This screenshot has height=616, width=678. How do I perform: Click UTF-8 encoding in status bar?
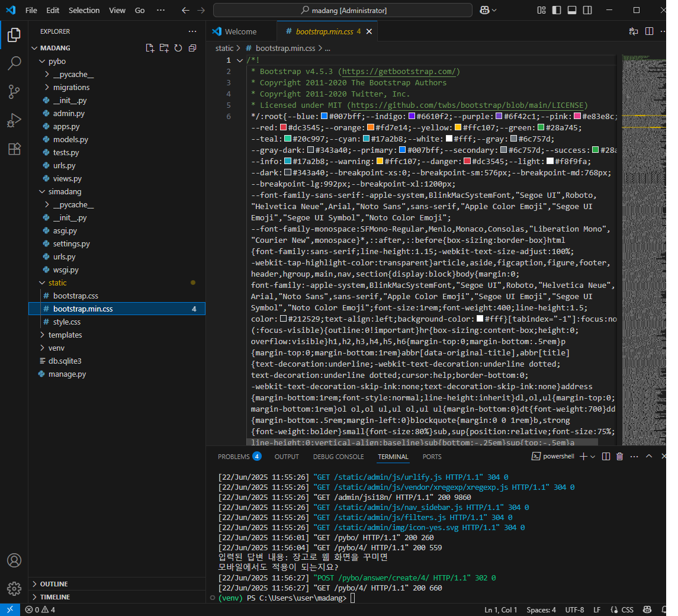click(574, 610)
